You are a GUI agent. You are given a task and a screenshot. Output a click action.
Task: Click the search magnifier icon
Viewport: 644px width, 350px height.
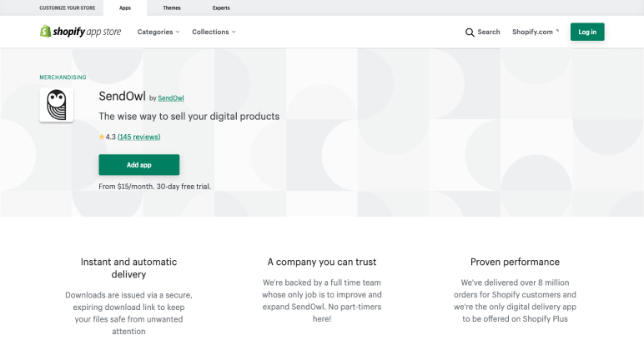pos(470,32)
